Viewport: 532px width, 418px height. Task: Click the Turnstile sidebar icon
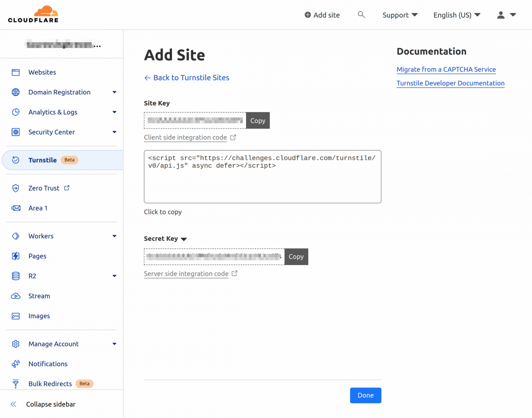pyautogui.click(x=16, y=160)
